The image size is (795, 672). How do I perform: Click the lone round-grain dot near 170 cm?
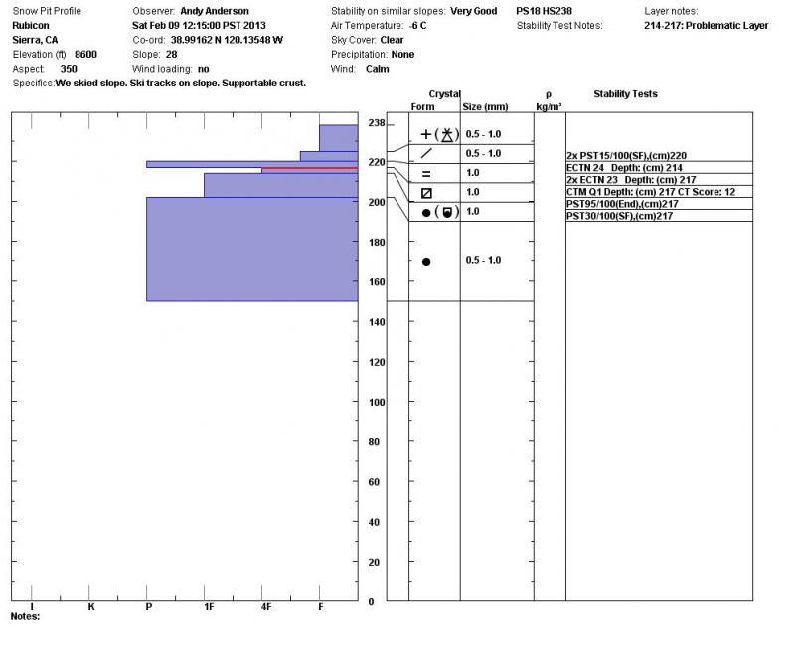coord(426,261)
